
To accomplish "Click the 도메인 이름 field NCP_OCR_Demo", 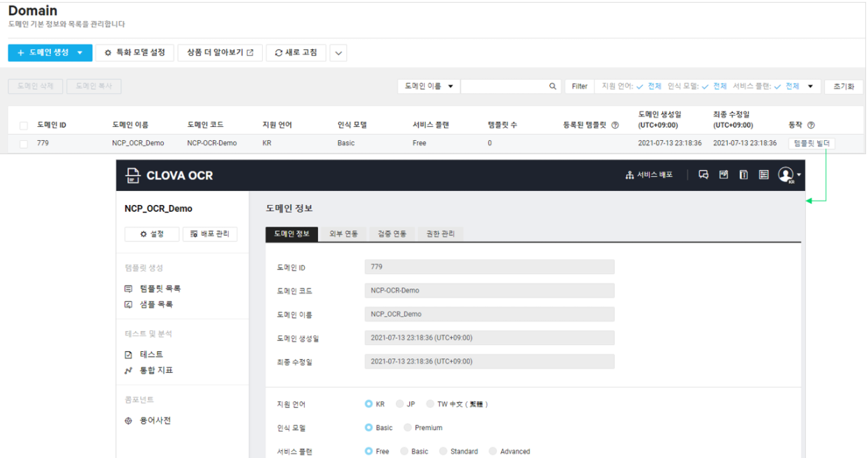I will pos(489,314).
